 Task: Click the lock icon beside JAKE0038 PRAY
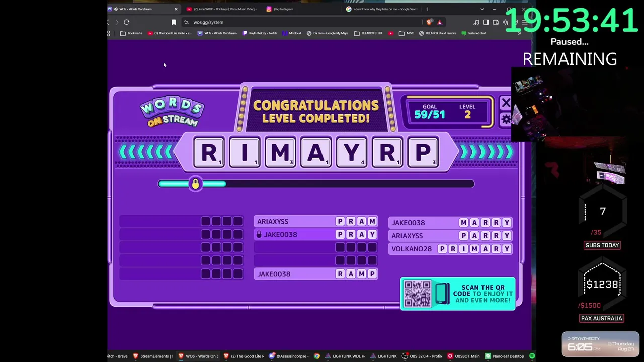point(259,235)
